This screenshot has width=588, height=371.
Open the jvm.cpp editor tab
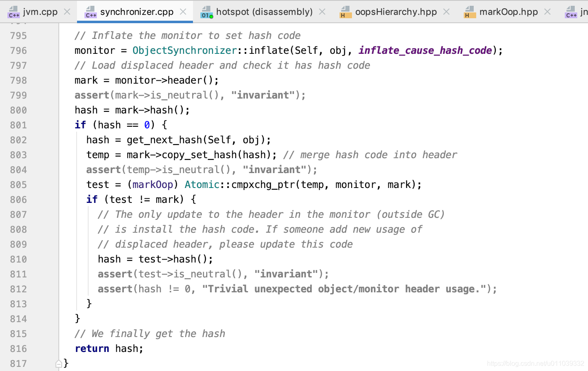coord(39,12)
